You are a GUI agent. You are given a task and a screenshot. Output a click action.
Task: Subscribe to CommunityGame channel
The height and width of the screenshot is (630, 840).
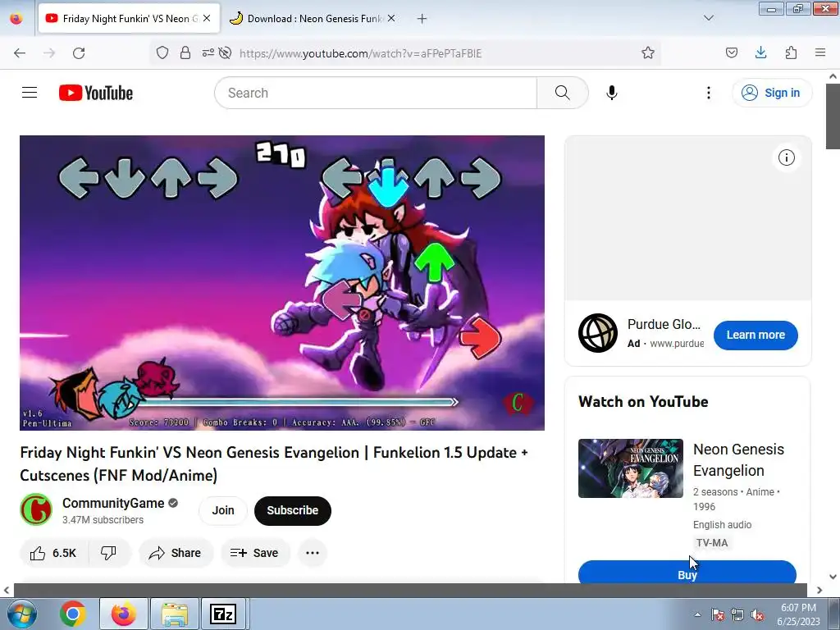tap(293, 510)
